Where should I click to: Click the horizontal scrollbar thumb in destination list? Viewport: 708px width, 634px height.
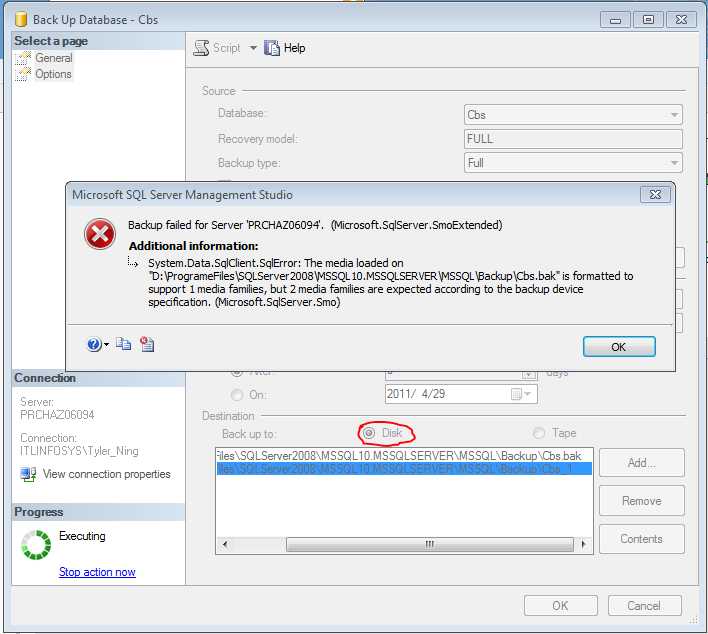click(x=430, y=544)
